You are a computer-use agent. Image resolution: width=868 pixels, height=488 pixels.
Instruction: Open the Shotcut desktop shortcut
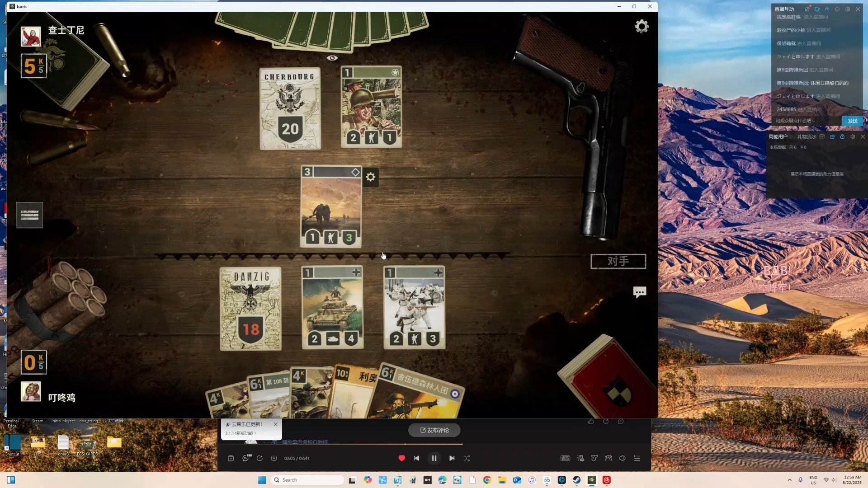point(12,445)
